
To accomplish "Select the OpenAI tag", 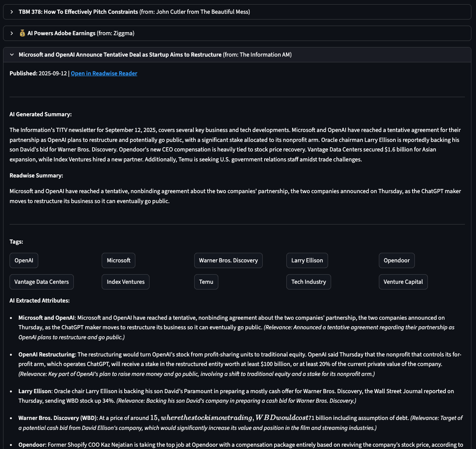I will click(24, 260).
